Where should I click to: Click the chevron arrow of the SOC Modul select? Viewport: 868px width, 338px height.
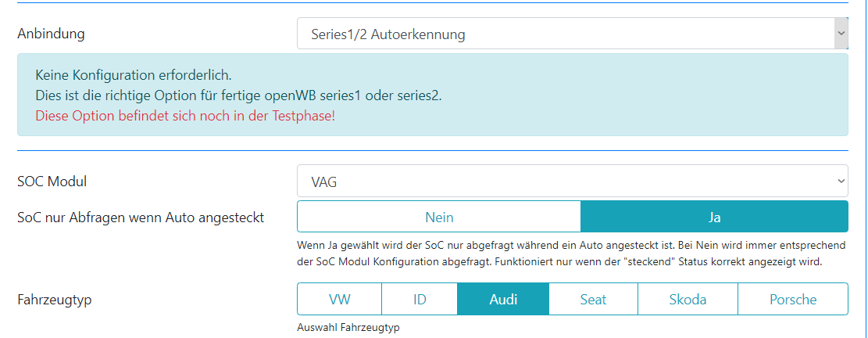pyautogui.click(x=841, y=182)
